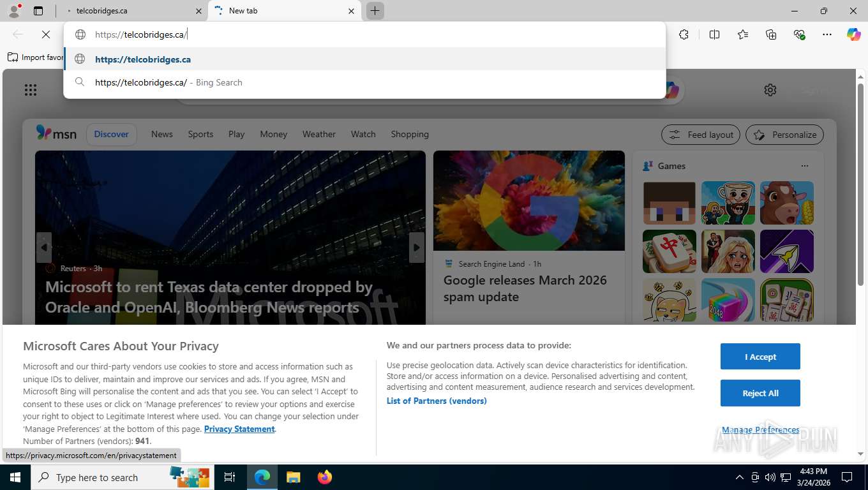Launch the coffee cup cartoon game
This screenshot has height=490, width=868.
coord(728,203)
